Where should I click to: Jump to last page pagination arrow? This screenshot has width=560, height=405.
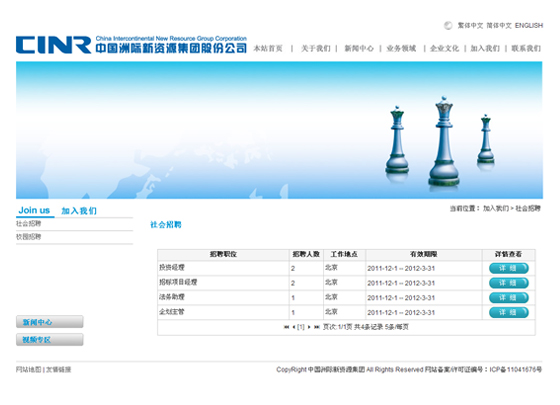[x=316, y=327]
